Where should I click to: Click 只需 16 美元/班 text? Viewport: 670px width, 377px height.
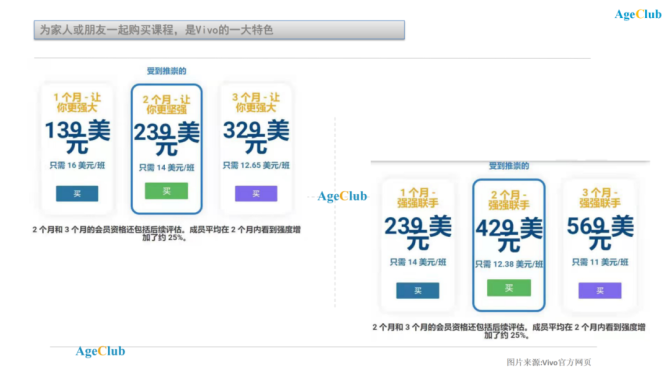[x=77, y=165]
